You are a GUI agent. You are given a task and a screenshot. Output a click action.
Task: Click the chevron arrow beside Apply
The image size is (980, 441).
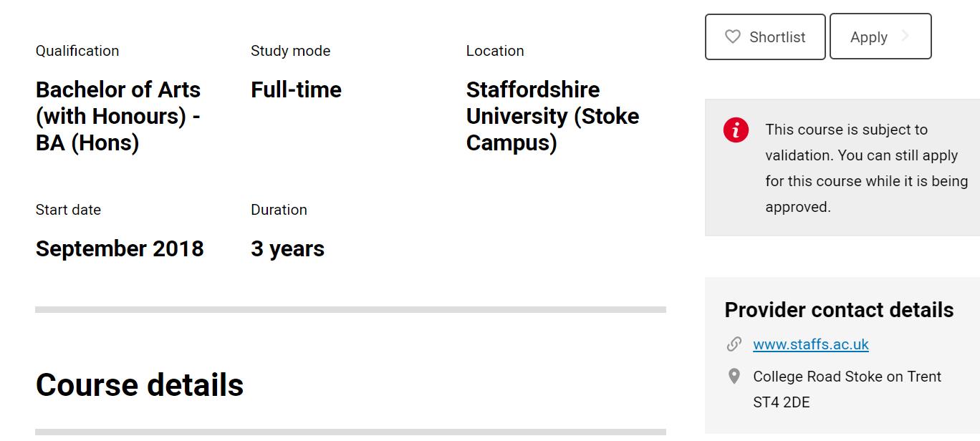(905, 37)
